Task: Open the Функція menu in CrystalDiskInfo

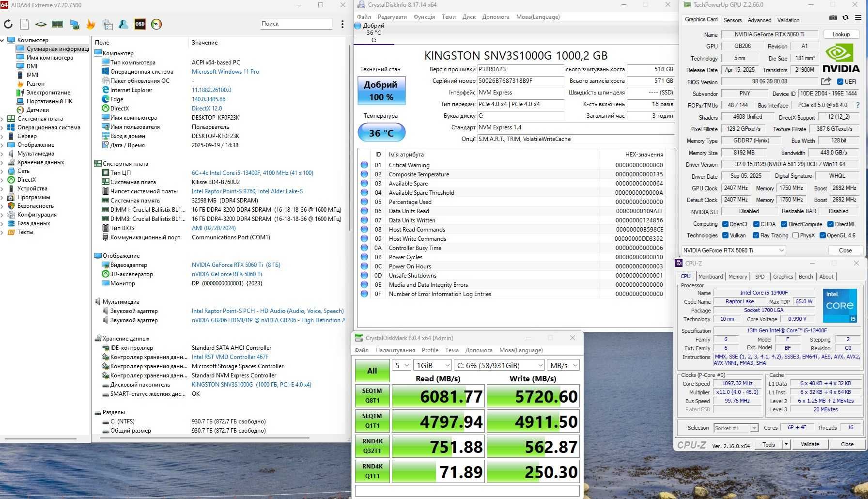Action: (x=424, y=17)
